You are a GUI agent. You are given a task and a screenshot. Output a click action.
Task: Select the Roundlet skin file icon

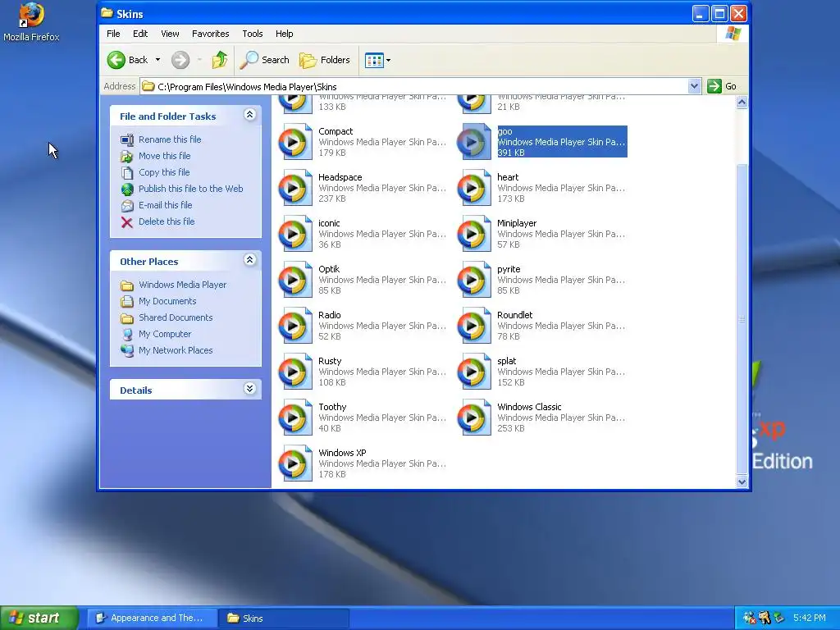coord(474,326)
